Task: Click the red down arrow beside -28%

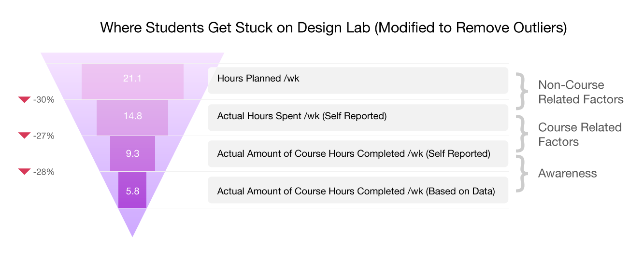Action: [24, 172]
